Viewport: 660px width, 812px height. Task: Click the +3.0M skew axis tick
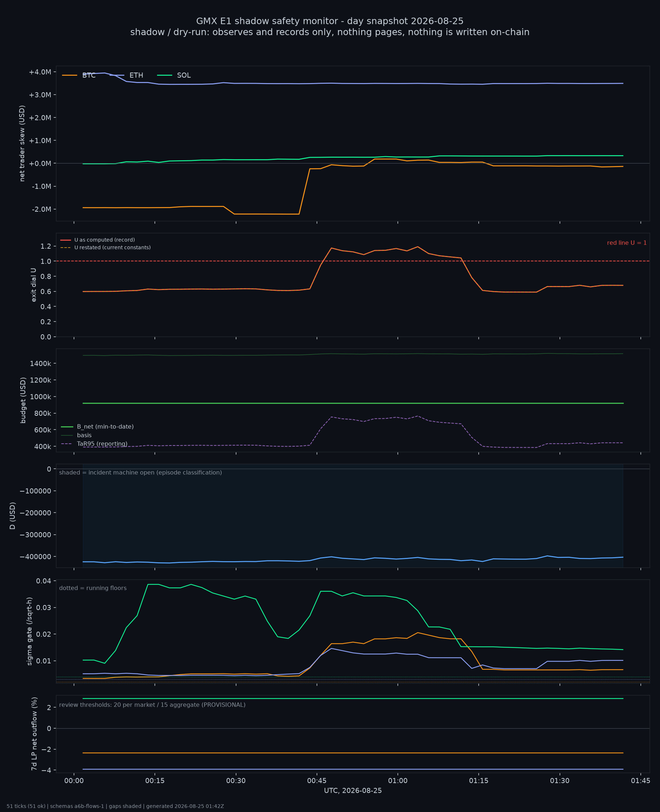pos(40,95)
